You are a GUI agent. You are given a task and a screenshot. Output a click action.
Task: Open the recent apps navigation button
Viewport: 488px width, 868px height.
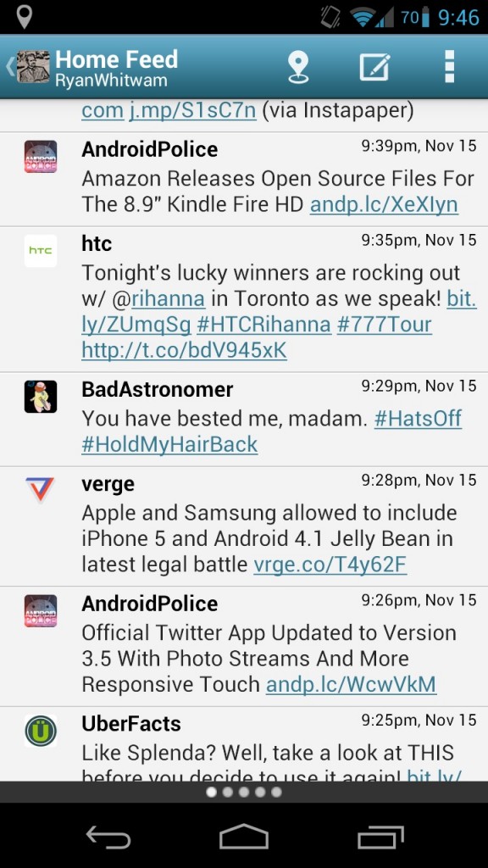[x=380, y=837]
